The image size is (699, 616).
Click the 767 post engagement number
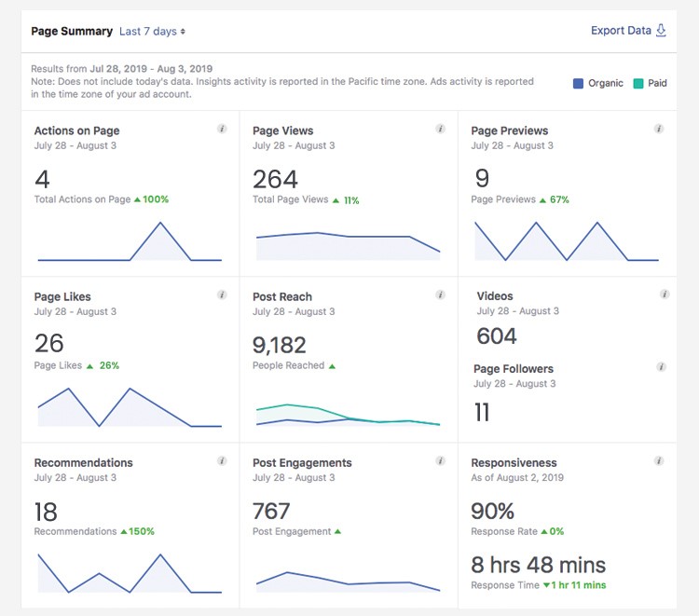coord(271,512)
